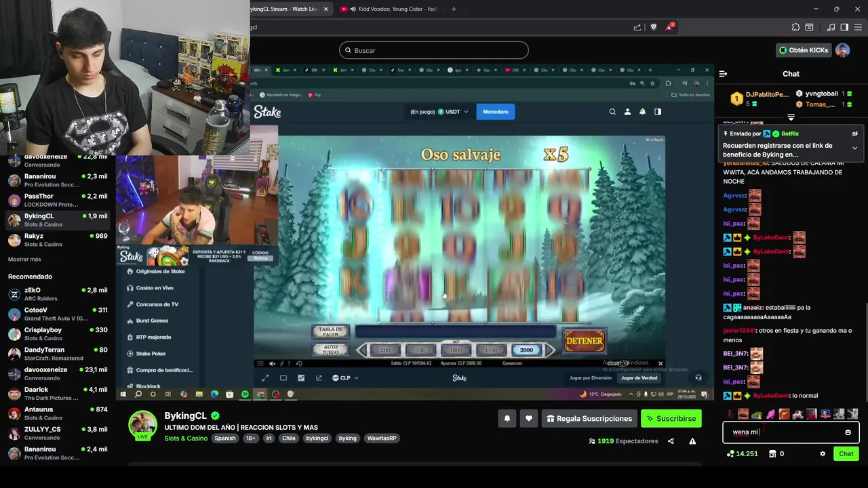Select the 1000 bet amount
Screen dimensions: 868x488
(x=456, y=350)
